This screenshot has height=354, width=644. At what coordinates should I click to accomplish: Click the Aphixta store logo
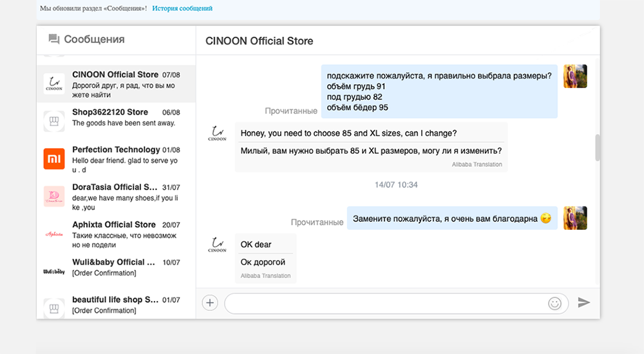coord(54,234)
